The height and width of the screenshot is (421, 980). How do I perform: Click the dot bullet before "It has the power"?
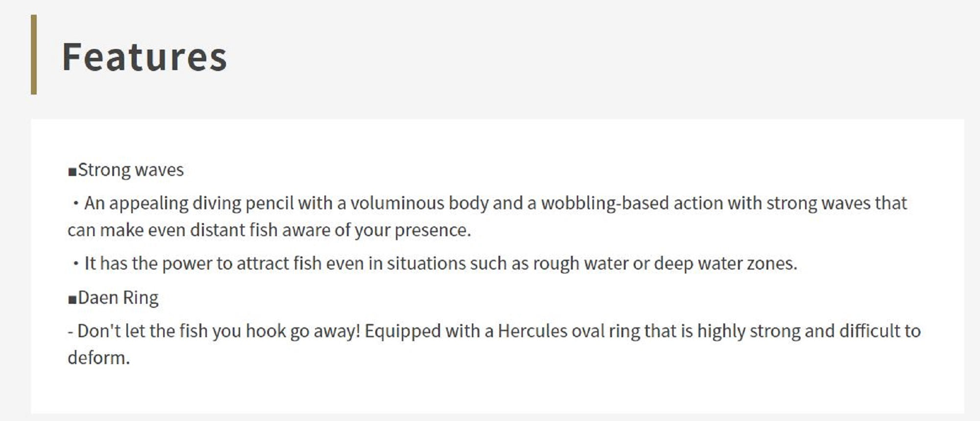click(75, 264)
